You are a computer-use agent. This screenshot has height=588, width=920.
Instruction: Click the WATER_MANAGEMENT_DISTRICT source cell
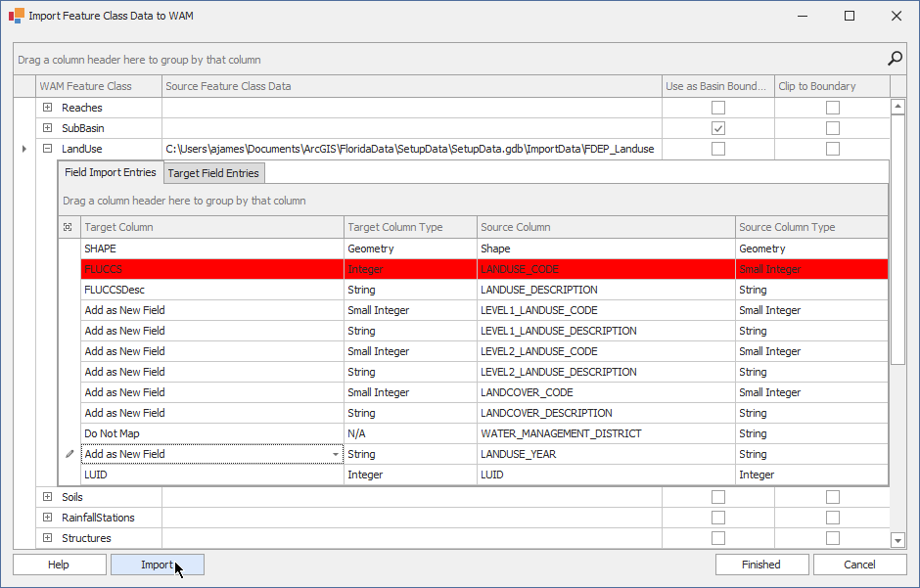click(606, 433)
